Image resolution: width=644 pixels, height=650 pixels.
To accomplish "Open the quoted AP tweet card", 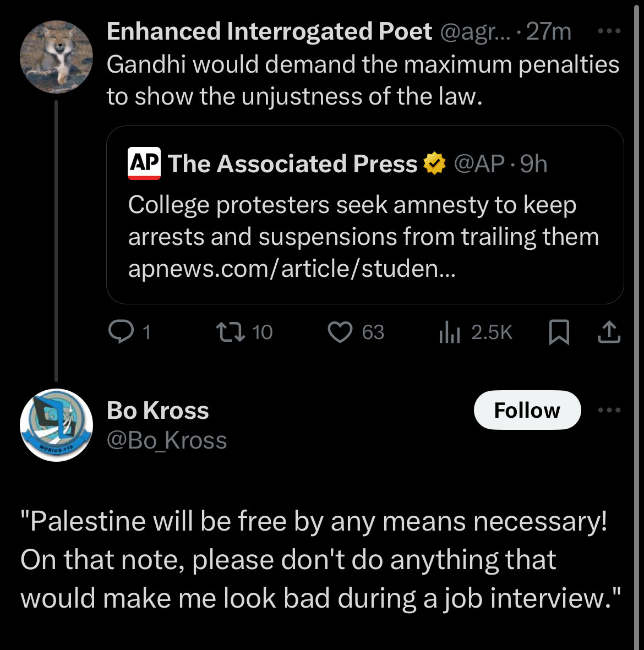I will tap(365, 215).
